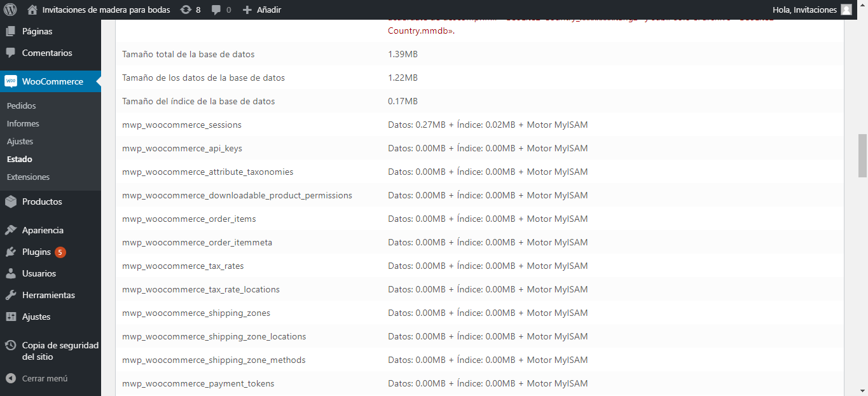Click the home icon in admin bar
The height and width of the screenshot is (396, 868).
32,10
